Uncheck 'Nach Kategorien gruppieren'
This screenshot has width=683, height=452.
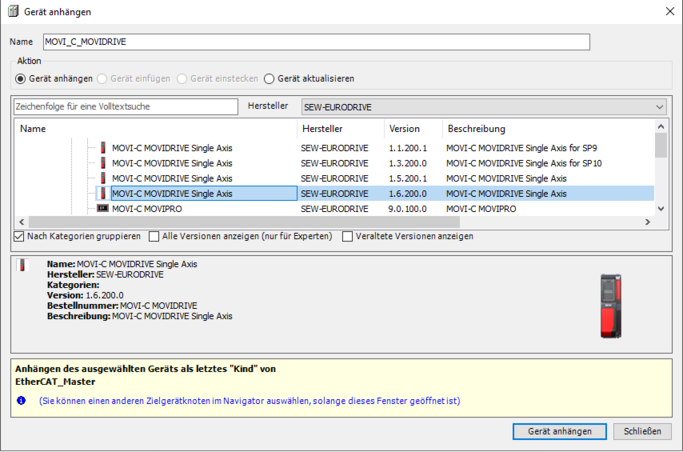(20, 237)
